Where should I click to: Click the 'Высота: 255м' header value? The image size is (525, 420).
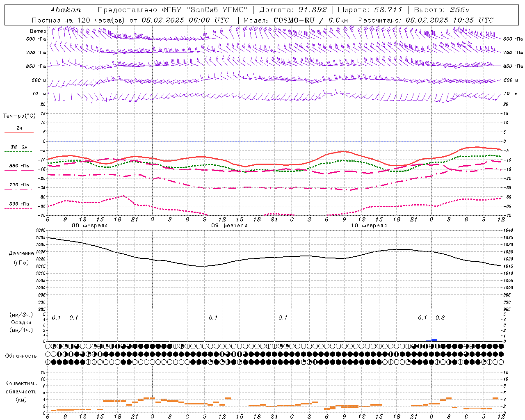442,10
